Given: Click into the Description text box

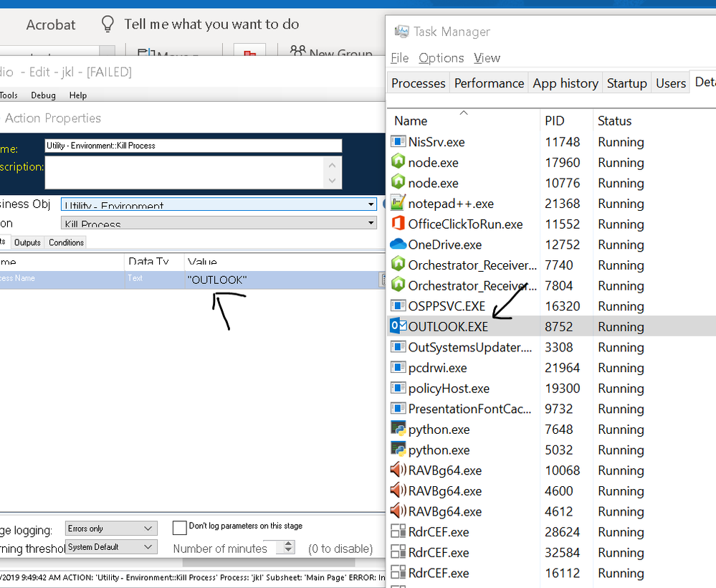Looking at the screenshot, I should click(x=184, y=173).
